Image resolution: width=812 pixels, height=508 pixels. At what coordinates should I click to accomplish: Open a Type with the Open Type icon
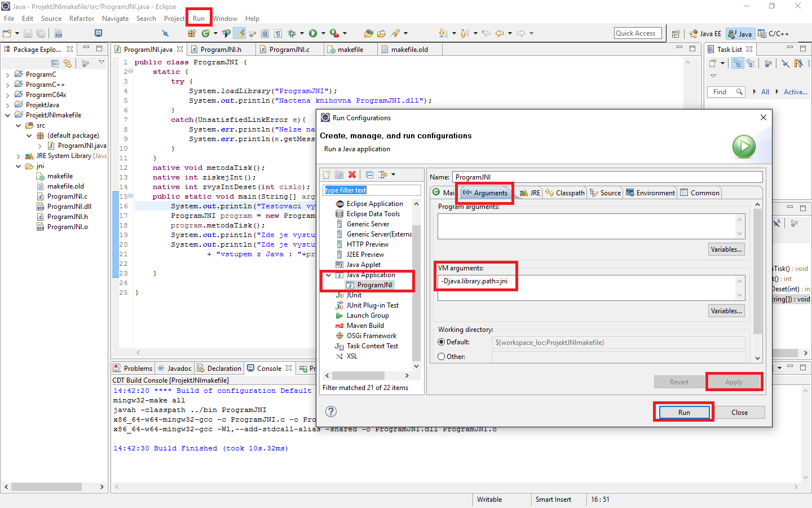(370, 33)
